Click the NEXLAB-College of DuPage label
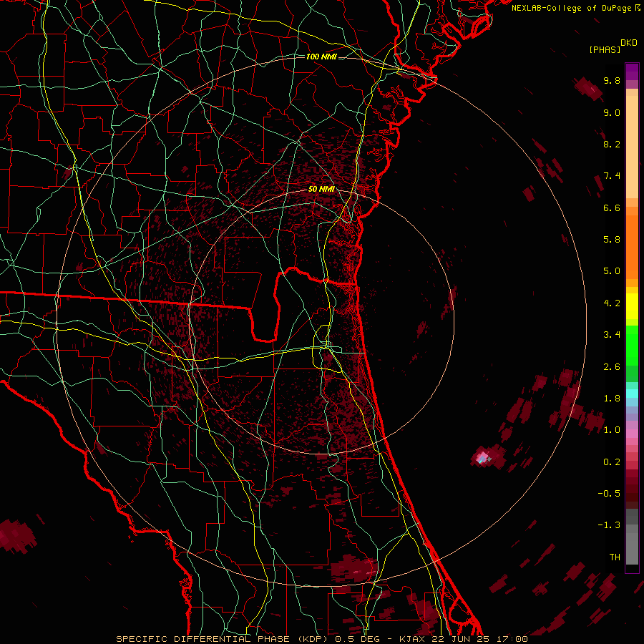The image size is (644, 644). coord(572,8)
